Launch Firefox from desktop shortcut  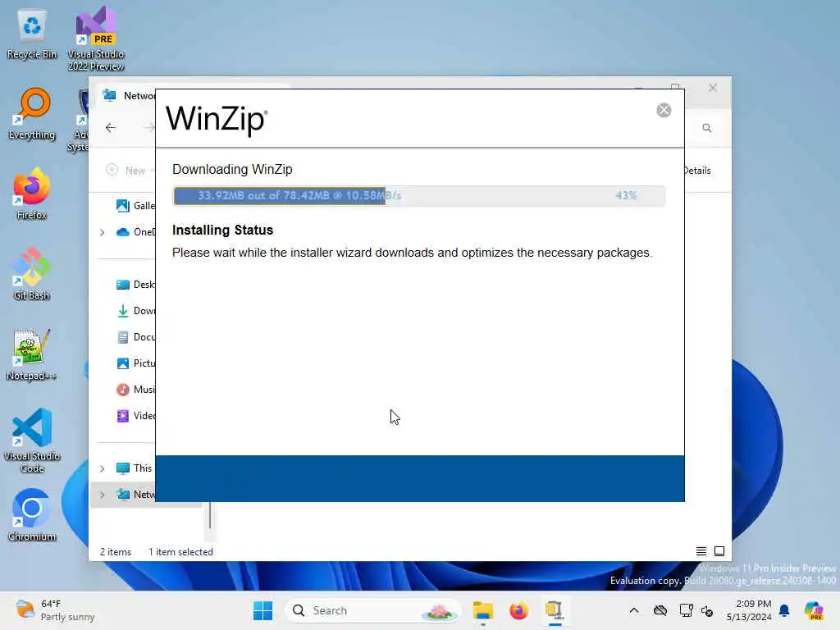pos(32,194)
